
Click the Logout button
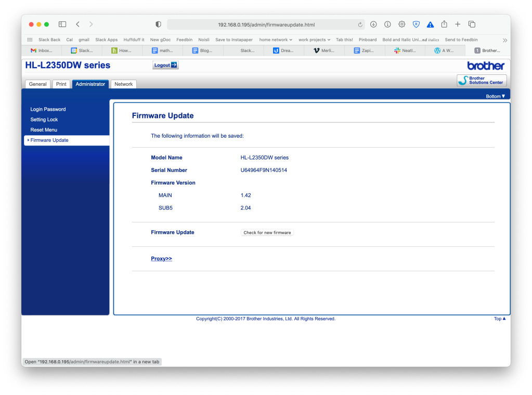[x=165, y=65]
